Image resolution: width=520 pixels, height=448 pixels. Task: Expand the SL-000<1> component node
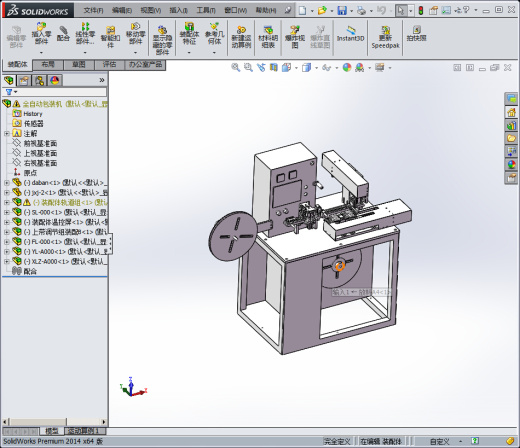pos(6,212)
